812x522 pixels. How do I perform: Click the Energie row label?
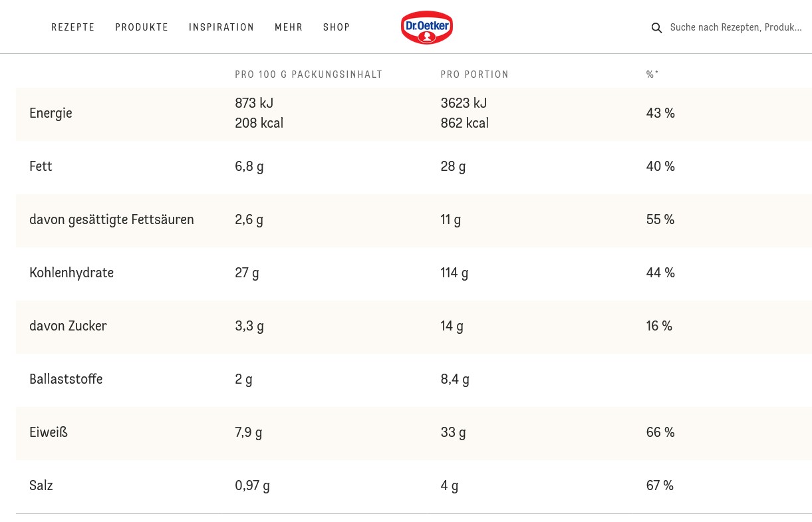click(x=51, y=114)
